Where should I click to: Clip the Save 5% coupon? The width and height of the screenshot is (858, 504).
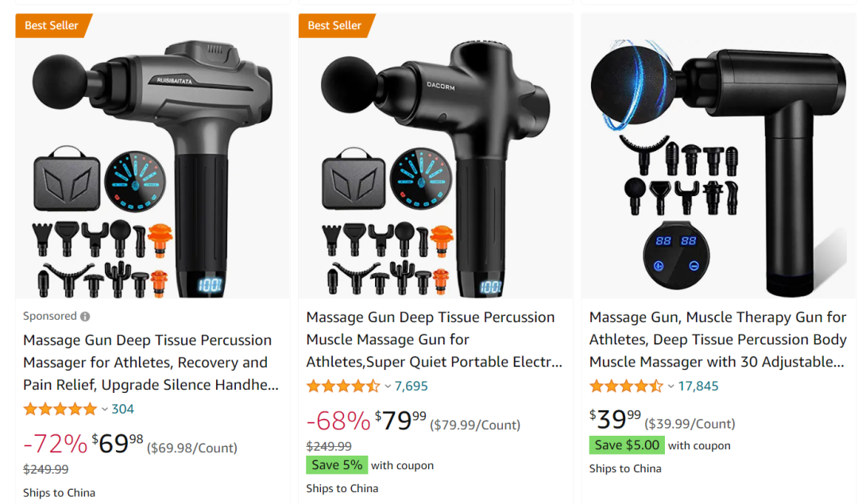click(337, 465)
